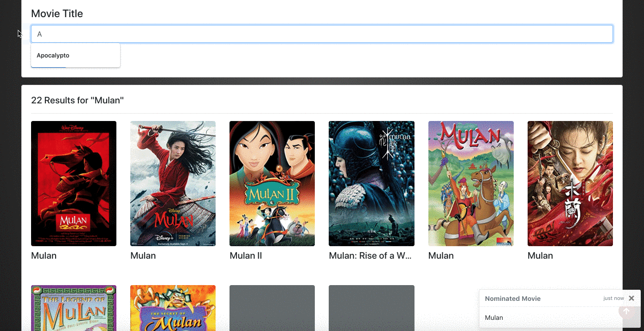Click the "Nominated Movie" toast header
Image resolution: width=644 pixels, height=331 pixels.
(x=513, y=299)
